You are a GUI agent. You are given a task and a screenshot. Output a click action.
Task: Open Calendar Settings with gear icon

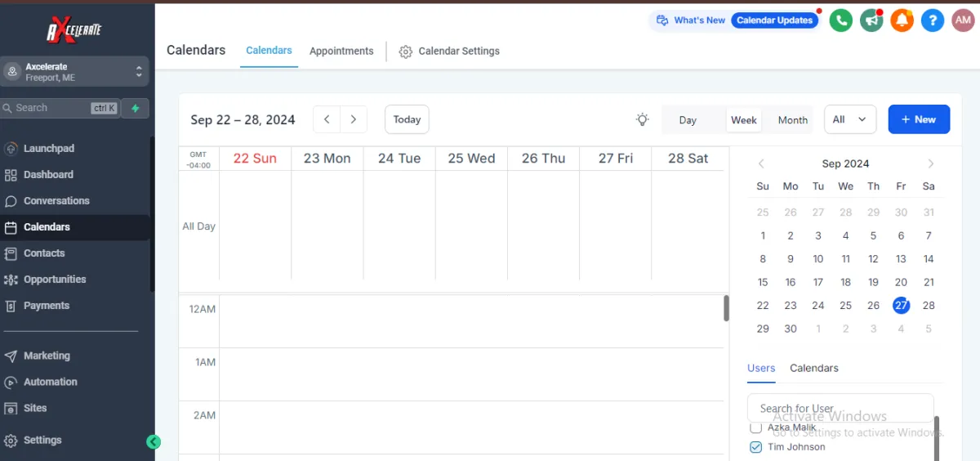[449, 51]
